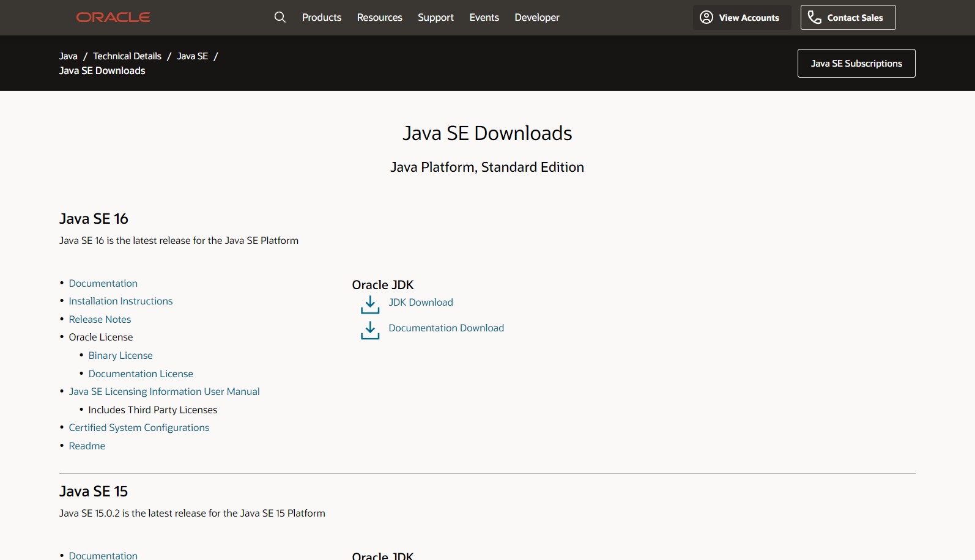This screenshot has width=975, height=560.
Task: Click the View Accounts user icon
Action: click(706, 17)
